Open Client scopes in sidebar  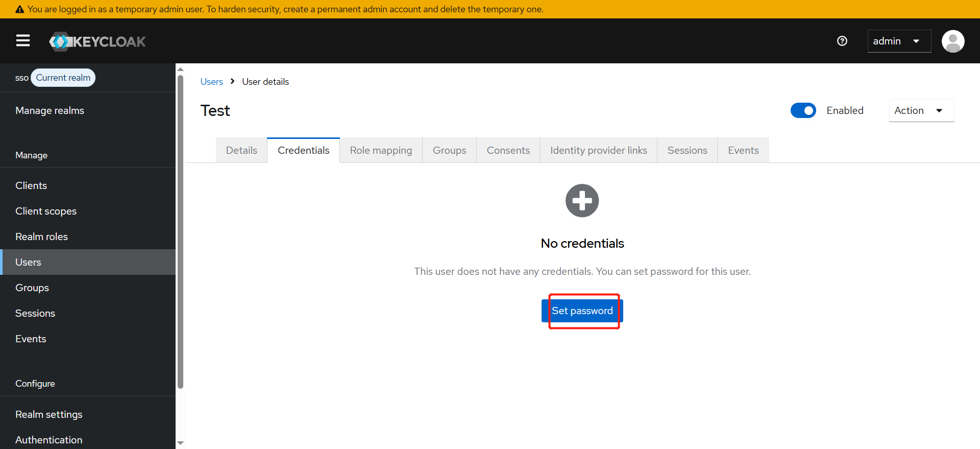[88, 211]
